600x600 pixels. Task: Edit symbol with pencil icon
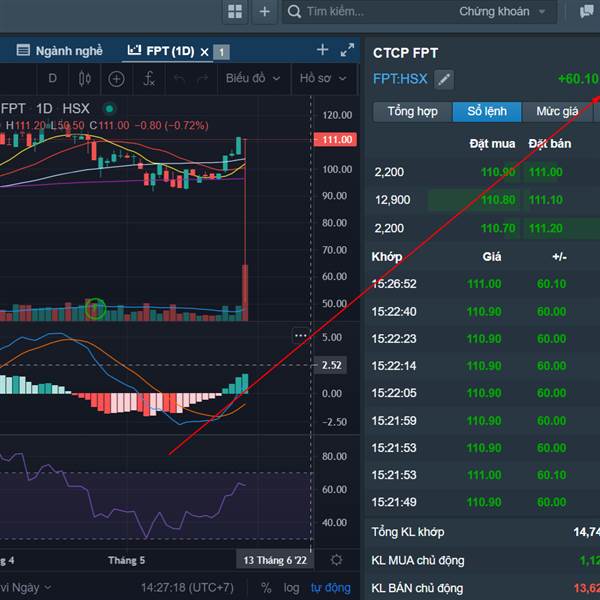pyautogui.click(x=444, y=79)
